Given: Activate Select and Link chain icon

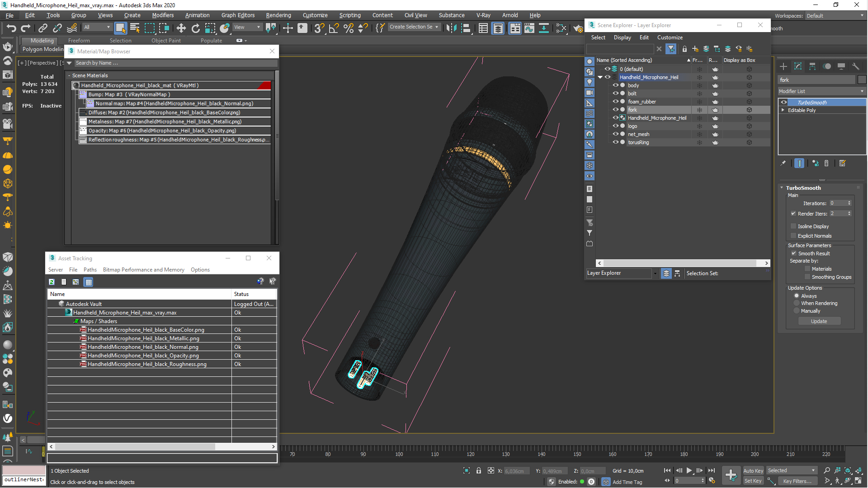Looking at the screenshot, I should [42, 28].
